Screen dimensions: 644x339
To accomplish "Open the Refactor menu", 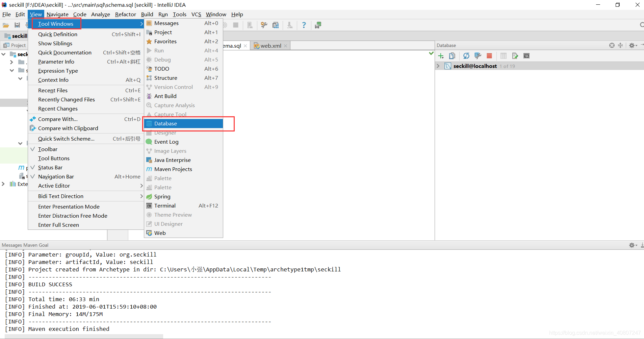I will [x=125, y=14].
